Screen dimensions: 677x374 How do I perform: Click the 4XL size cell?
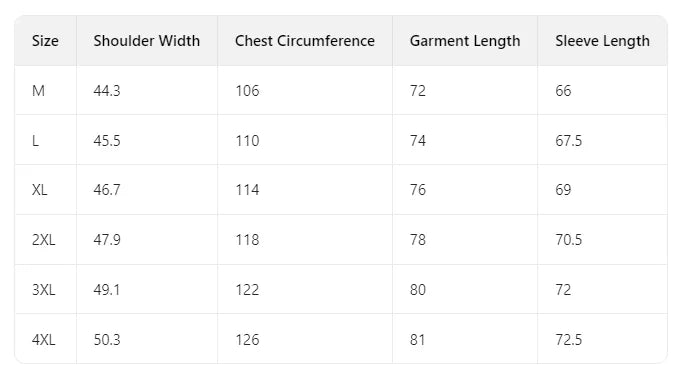43,340
